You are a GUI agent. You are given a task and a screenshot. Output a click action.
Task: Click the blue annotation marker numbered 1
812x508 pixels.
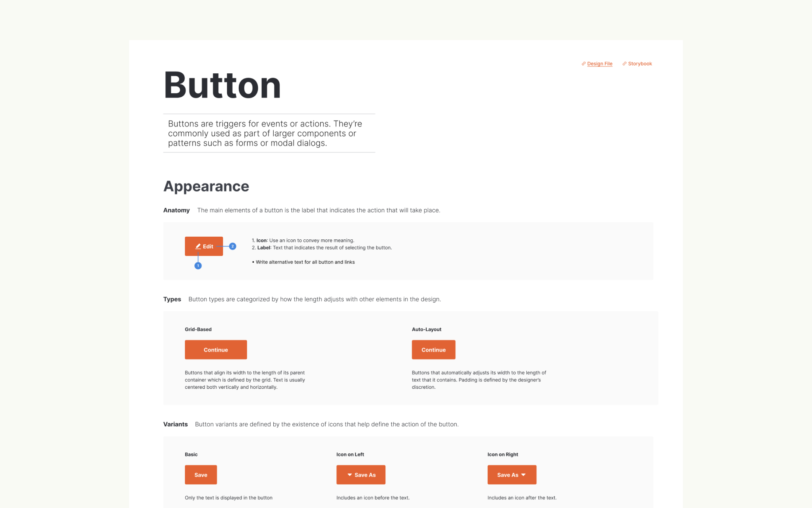pos(198,266)
